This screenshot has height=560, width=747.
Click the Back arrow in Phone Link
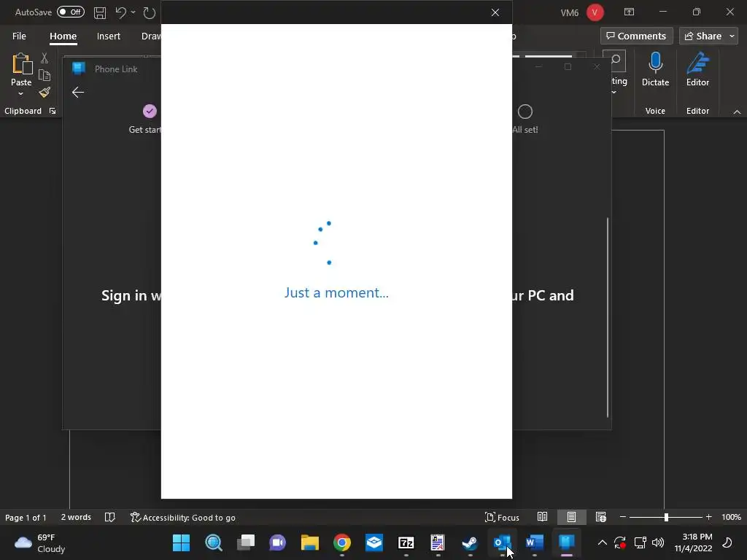(77, 93)
